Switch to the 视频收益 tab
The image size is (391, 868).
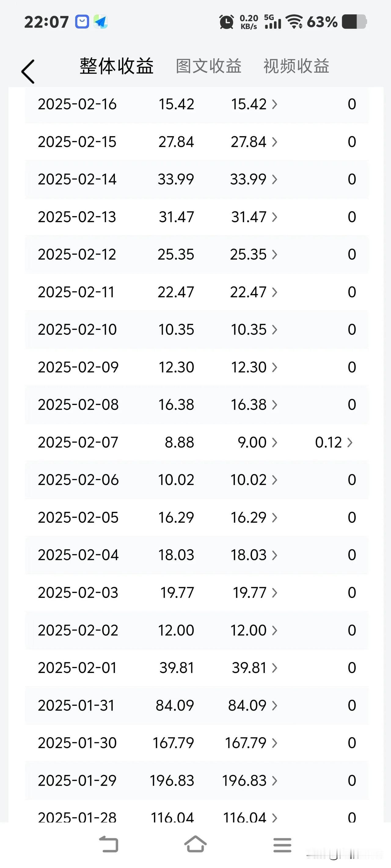pos(296,66)
